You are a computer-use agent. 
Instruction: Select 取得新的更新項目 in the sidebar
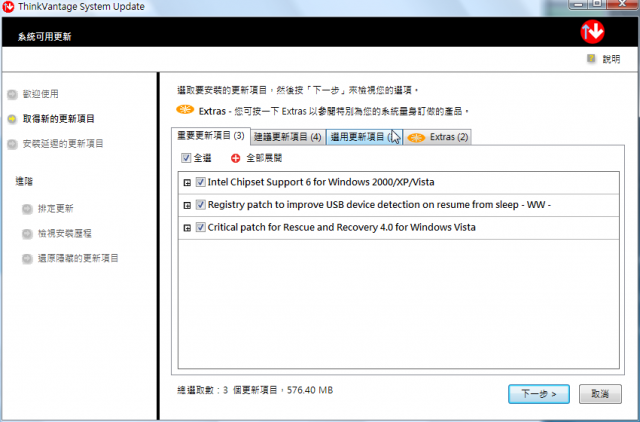(59, 119)
